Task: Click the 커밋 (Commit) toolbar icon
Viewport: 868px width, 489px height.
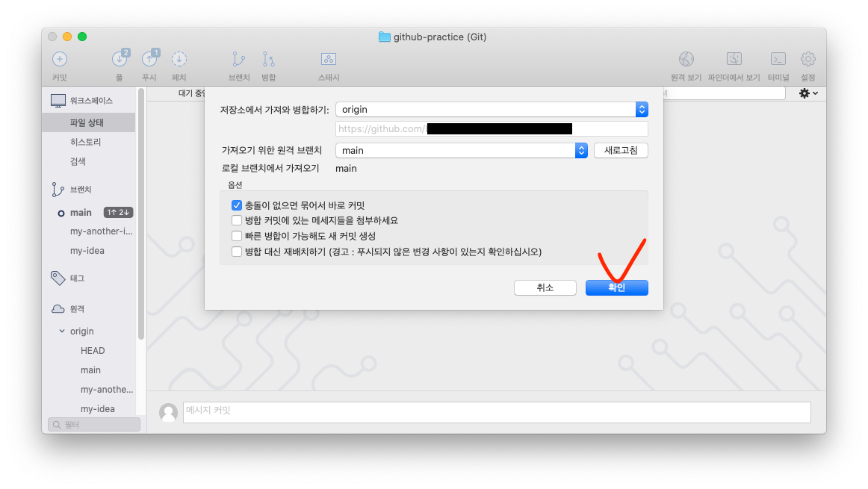Action: 60,59
